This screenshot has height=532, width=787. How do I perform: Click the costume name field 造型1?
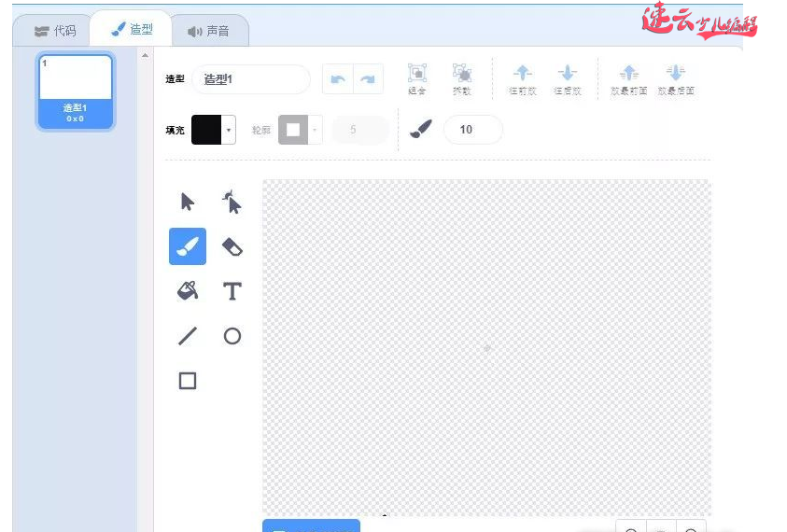click(250, 80)
